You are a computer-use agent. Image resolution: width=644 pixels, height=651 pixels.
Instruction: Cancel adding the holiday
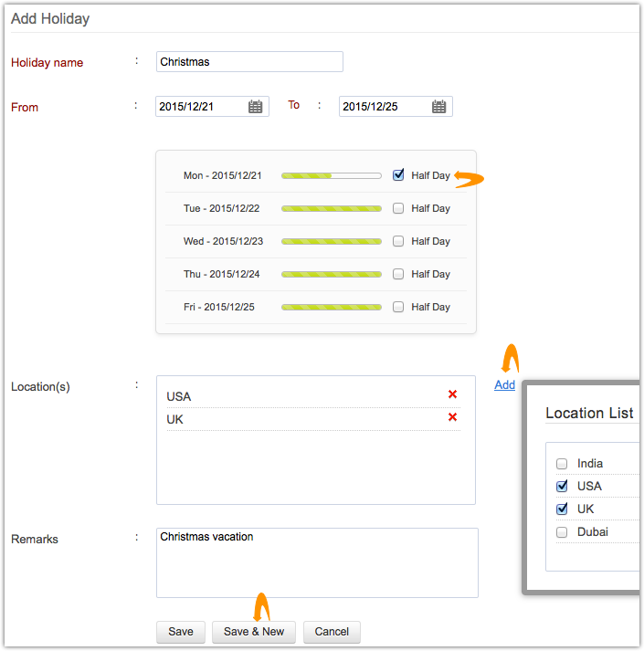pyautogui.click(x=332, y=632)
